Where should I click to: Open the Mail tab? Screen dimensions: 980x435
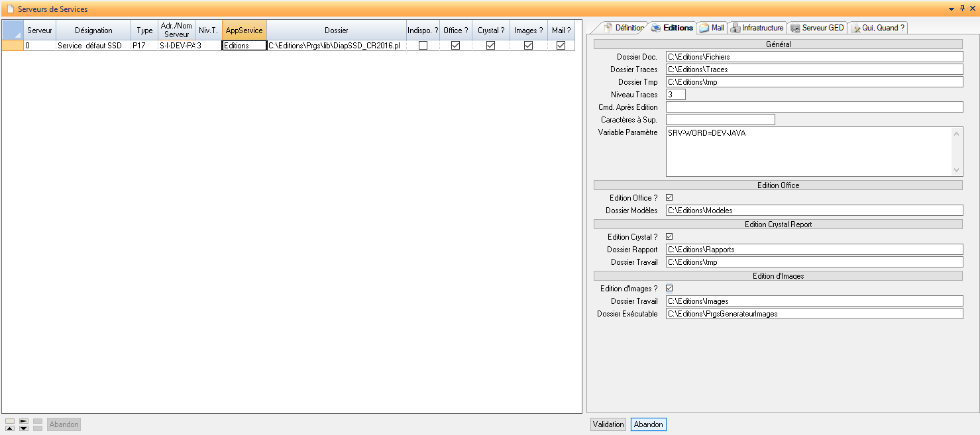pyautogui.click(x=712, y=28)
